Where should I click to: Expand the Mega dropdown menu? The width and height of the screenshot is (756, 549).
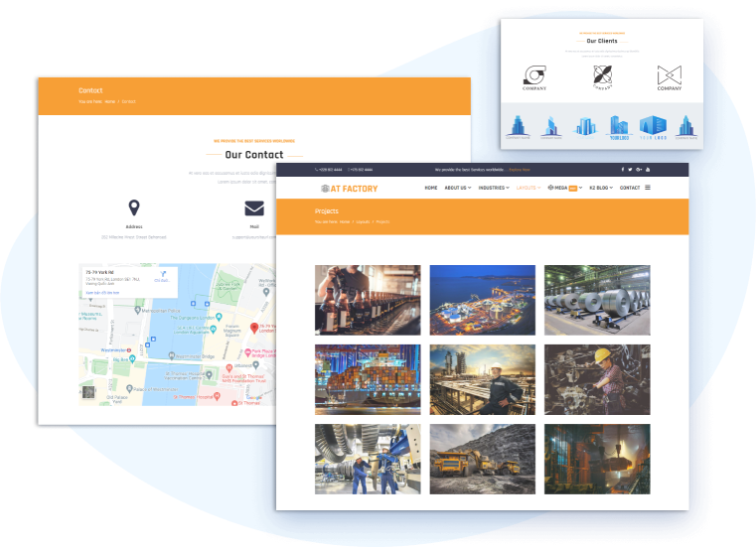[565, 188]
